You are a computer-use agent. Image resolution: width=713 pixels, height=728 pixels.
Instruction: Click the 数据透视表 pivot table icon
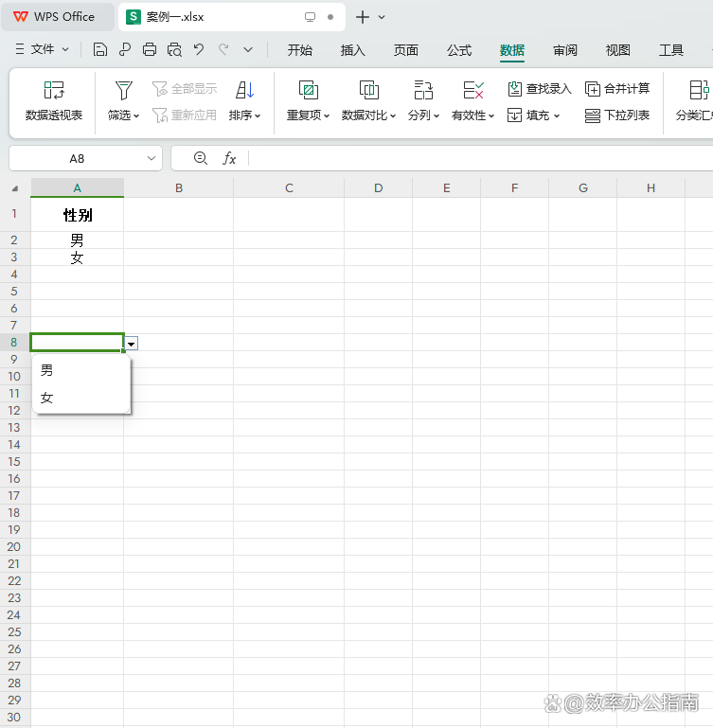(54, 90)
